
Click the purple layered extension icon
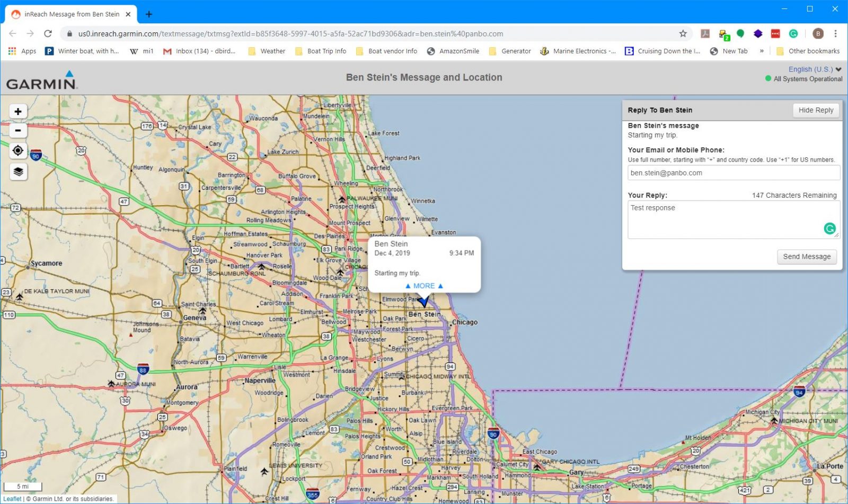(x=758, y=33)
